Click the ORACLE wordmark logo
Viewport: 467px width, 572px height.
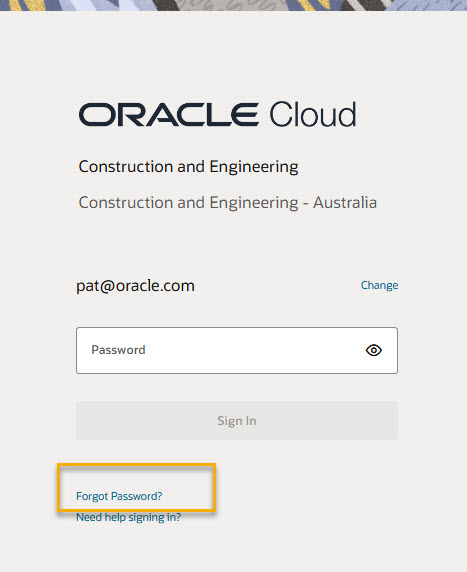point(169,115)
